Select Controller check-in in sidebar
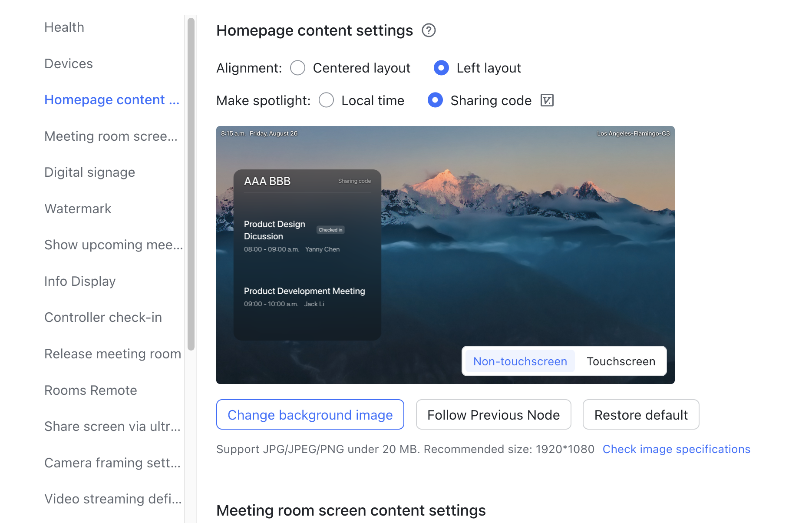 pos(103,318)
